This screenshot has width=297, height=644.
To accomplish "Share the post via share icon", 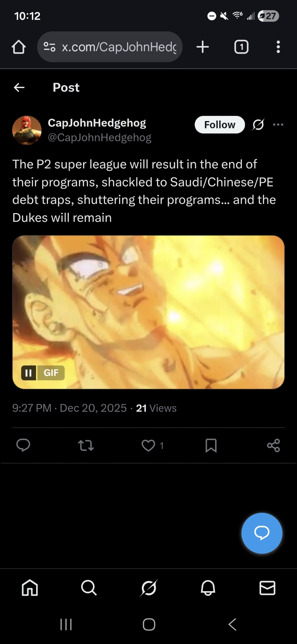I will pyautogui.click(x=274, y=445).
